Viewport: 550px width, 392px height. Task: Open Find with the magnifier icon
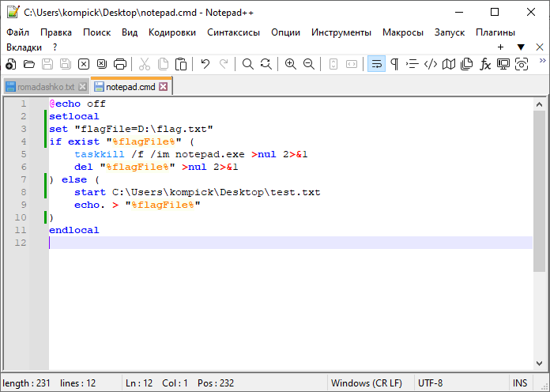coord(247,64)
